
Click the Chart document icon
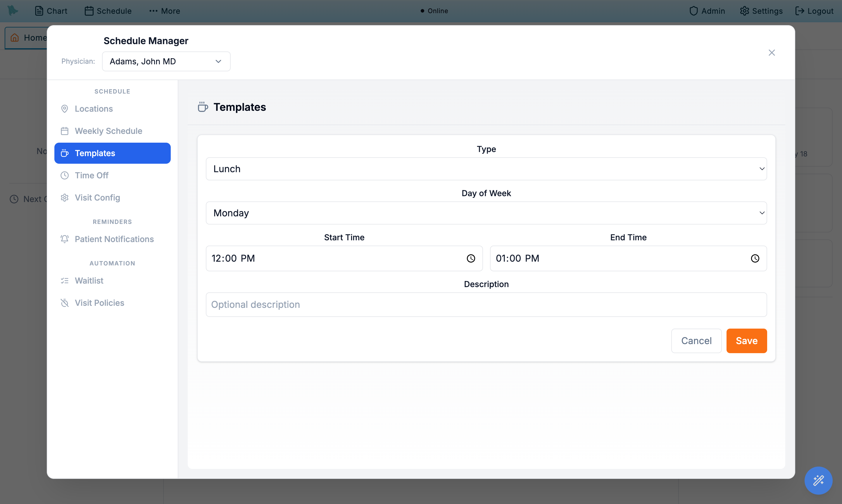click(x=39, y=11)
